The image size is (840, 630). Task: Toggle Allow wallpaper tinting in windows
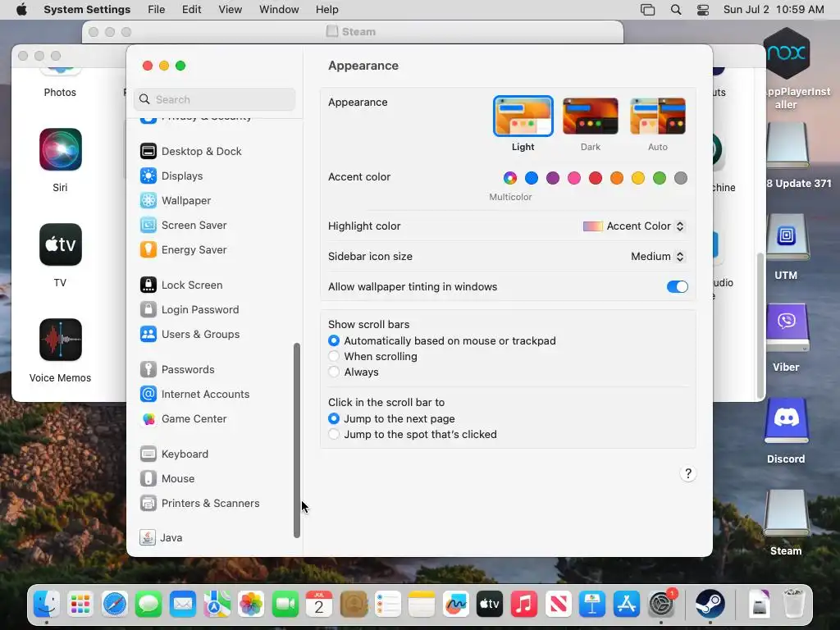(x=677, y=286)
